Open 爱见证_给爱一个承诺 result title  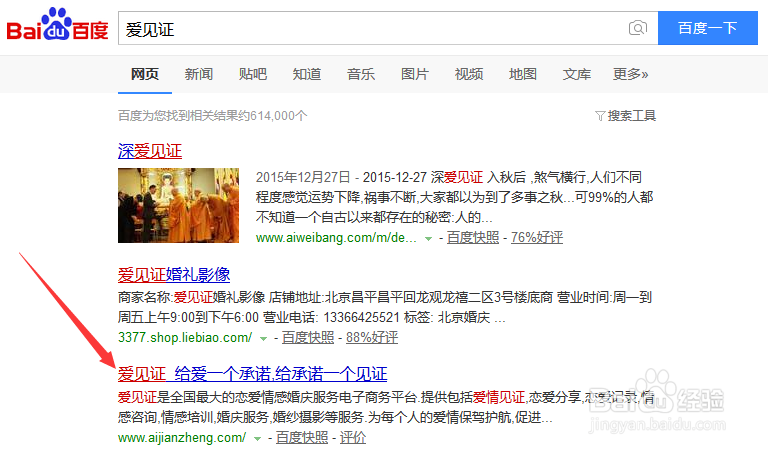point(252,374)
